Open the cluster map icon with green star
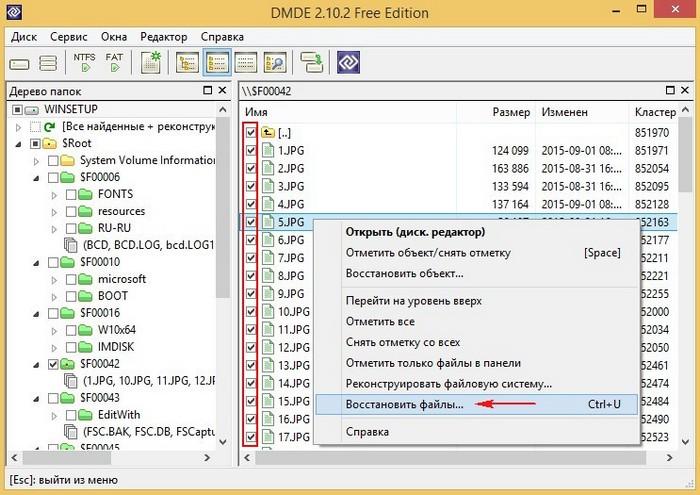700x495 pixels. pos(151,62)
